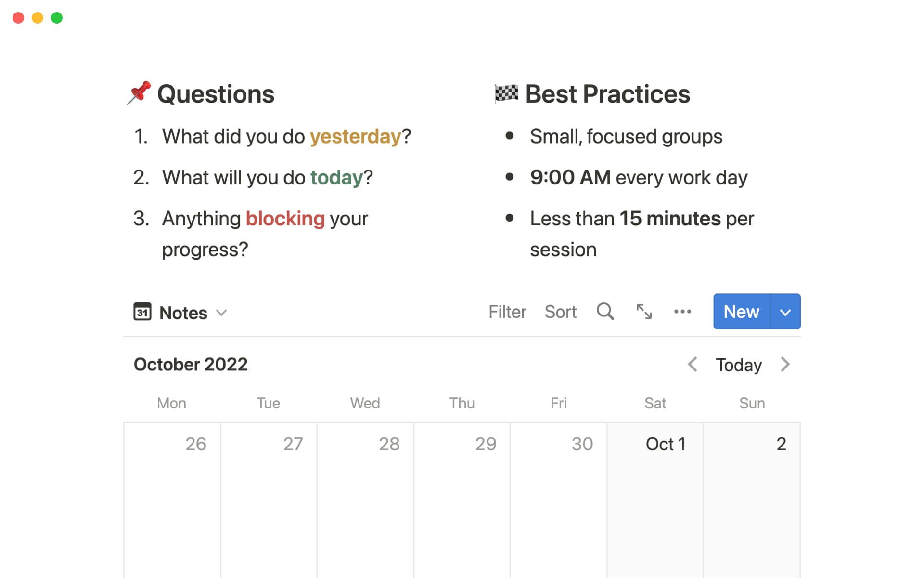The width and height of the screenshot is (924, 578).
Task: Click the green zoom traffic light button
Action: coord(57,18)
